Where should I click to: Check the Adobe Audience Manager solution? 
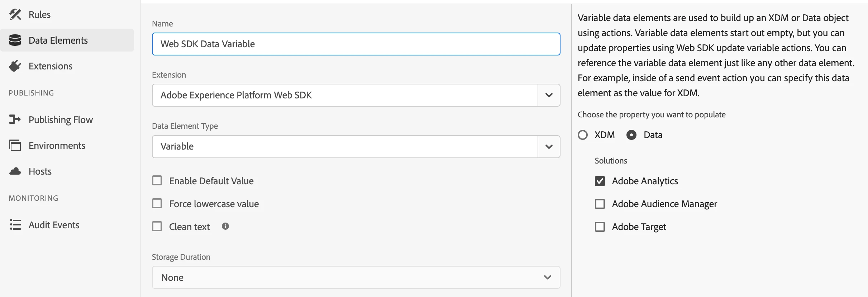(600, 204)
